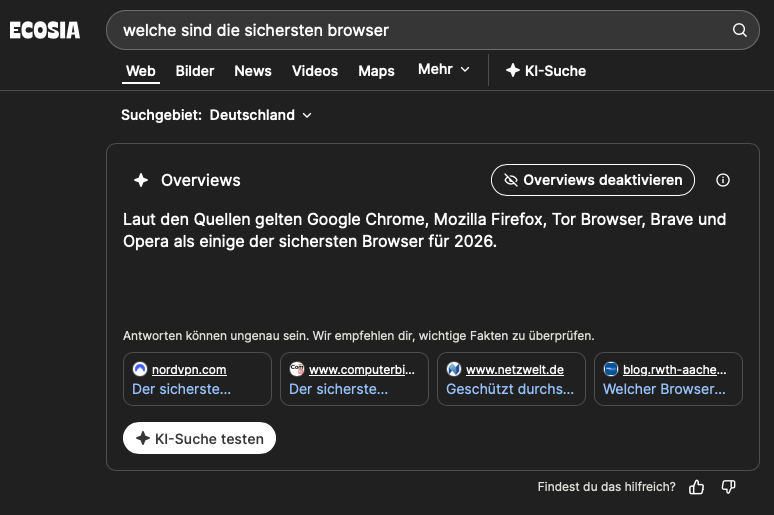Disable Overviews with the deaktivieren button

(592, 180)
